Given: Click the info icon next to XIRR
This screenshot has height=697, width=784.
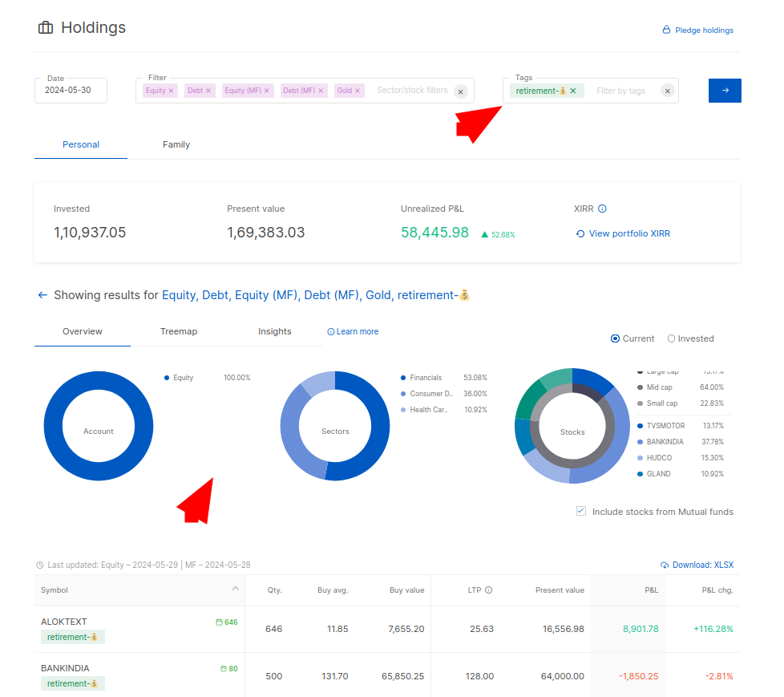Looking at the screenshot, I should [603, 209].
